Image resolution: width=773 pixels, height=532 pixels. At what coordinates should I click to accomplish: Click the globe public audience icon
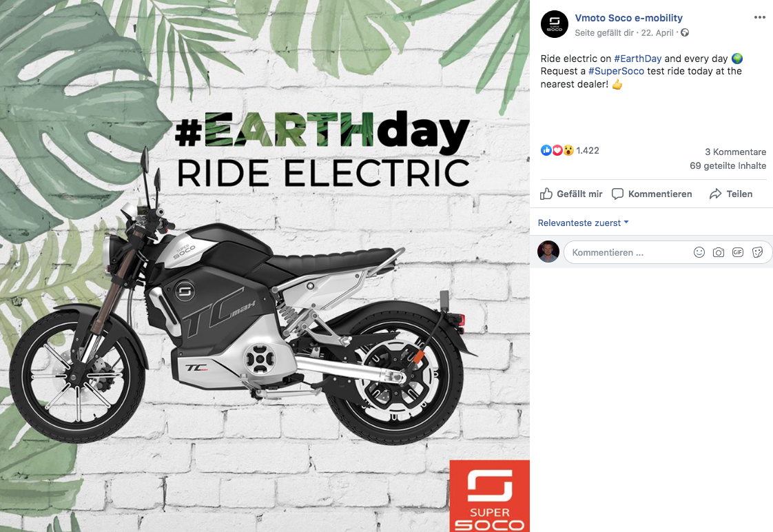coord(685,32)
